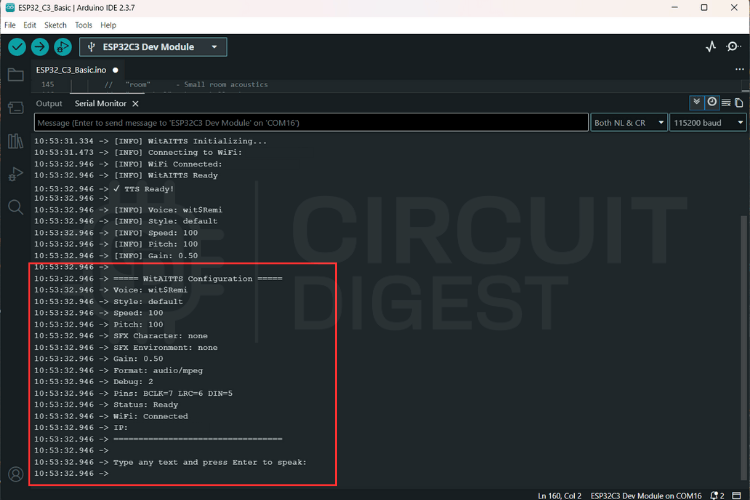Open the Library Manager books icon
Image resolution: width=750 pixels, height=500 pixels.
click(x=16, y=141)
